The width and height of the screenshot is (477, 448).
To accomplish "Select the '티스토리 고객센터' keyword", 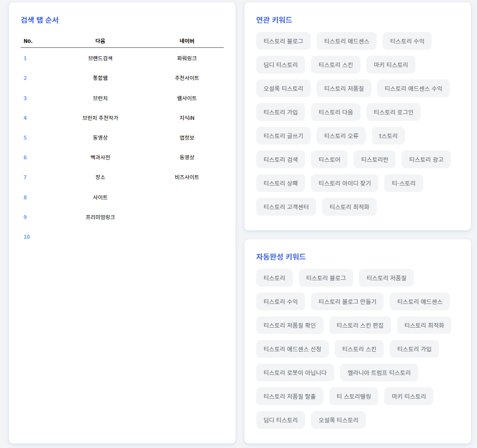I will 286,207.
